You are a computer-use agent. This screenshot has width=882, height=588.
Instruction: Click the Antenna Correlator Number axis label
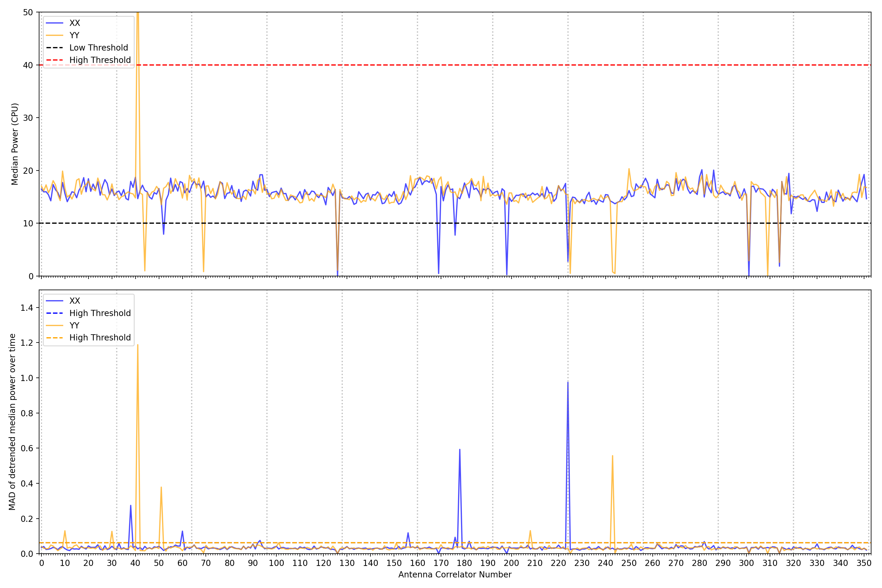point(455,574)
